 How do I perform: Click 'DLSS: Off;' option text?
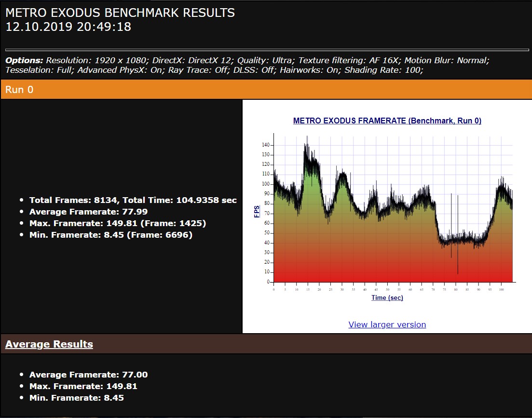(255, 70)
